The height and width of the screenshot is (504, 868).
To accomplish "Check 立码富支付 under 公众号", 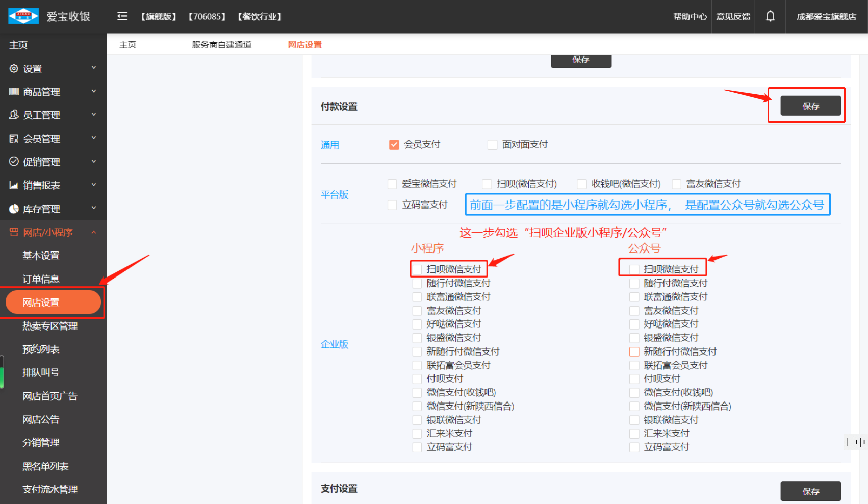I will tap(634, 447).
